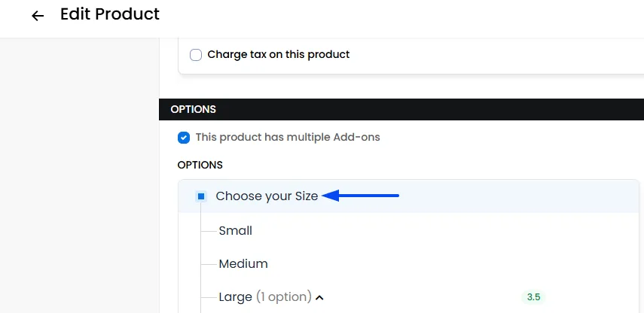Select the Small size option
The image size is (644, 313).
coord(235,230)
